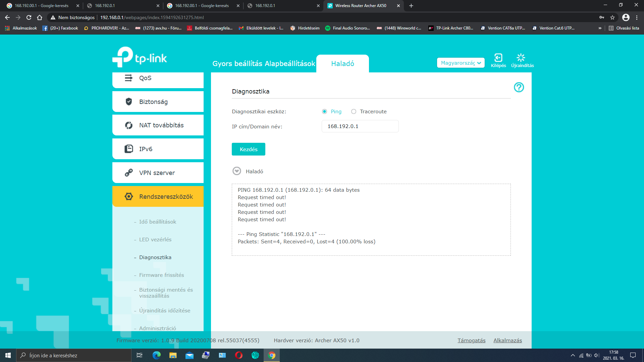Switch to Gyors beállítás tab

point(237,64)
